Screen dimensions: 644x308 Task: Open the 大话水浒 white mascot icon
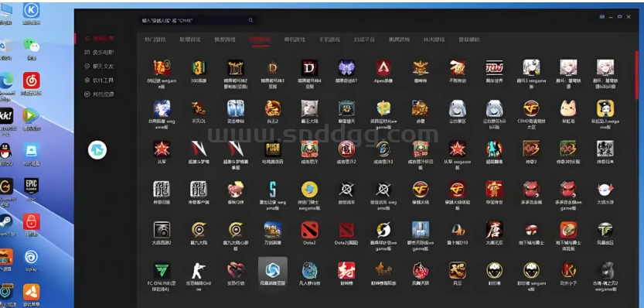[x=605, y=189]
